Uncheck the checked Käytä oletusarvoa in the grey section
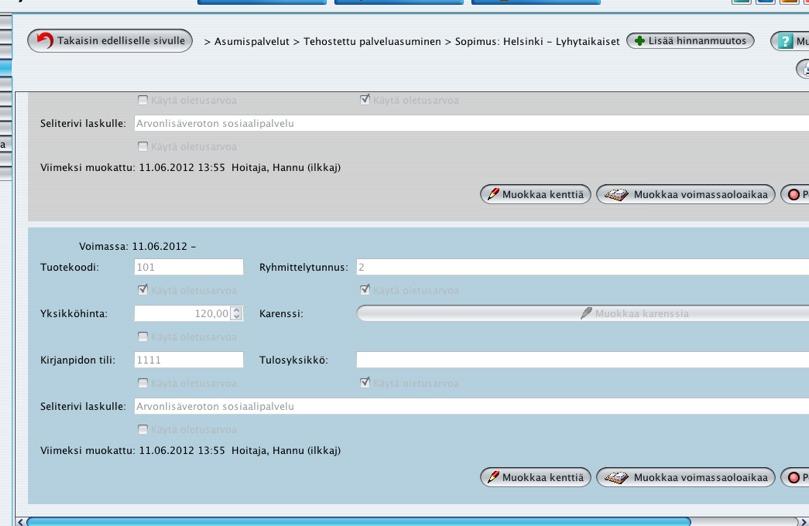The width and height of the screenshot is (809, 526). pos(365,99)
